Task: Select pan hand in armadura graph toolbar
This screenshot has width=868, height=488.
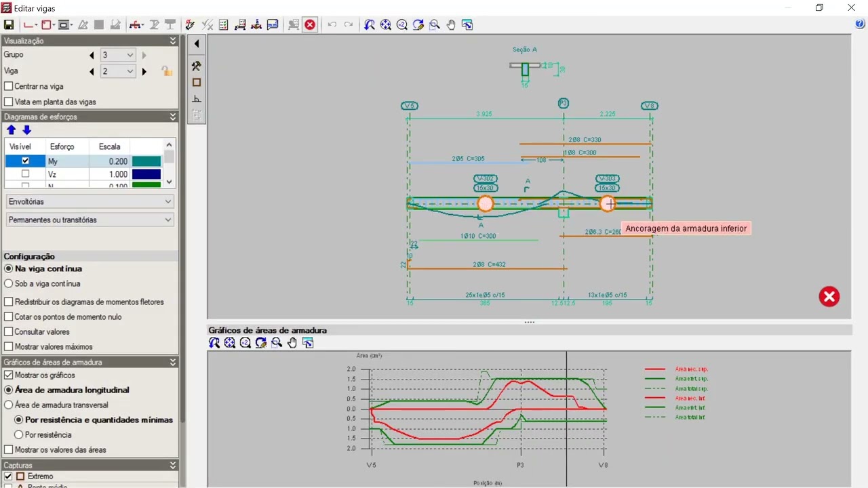Action: pyautogui.click(x=292, y=343)
